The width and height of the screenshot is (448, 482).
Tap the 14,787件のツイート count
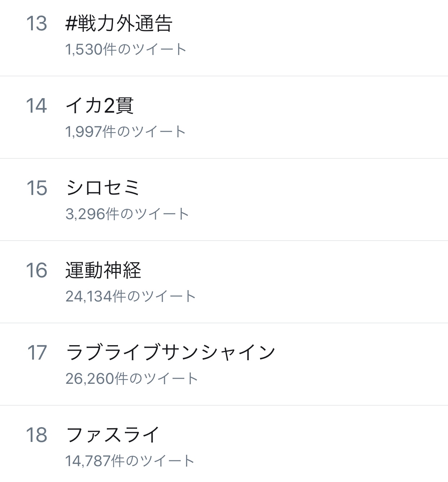tap(130, 461)
